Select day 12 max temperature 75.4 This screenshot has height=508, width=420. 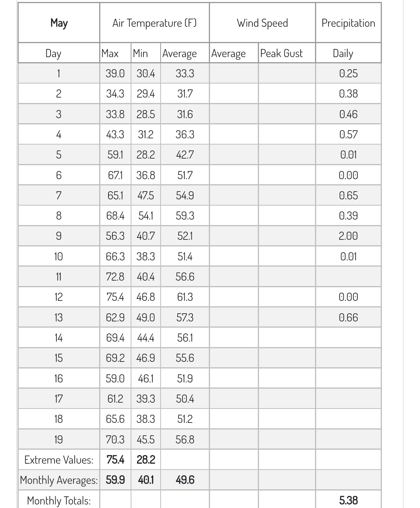tap(115, 297)
